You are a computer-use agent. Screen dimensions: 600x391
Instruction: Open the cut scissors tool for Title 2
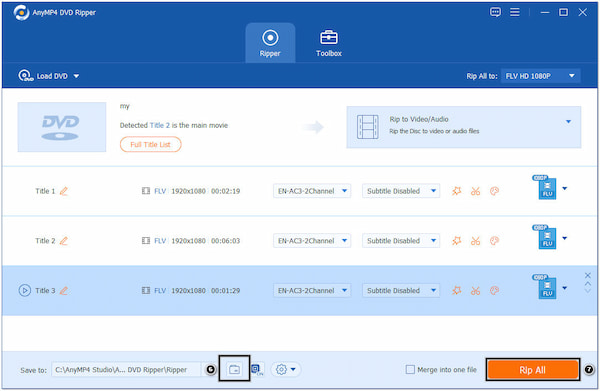tap(475, 241)
